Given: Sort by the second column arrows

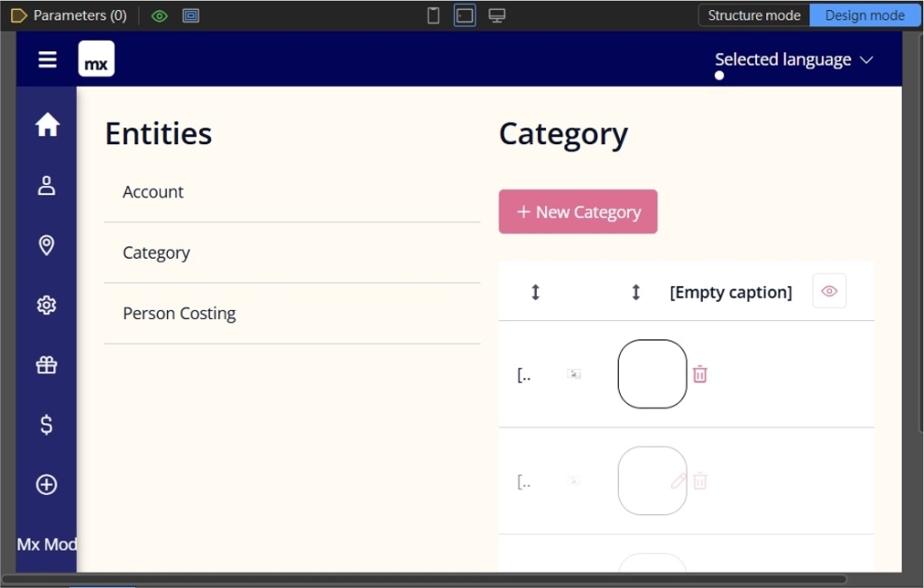Looking at the screenshot, I should point(636,292).
